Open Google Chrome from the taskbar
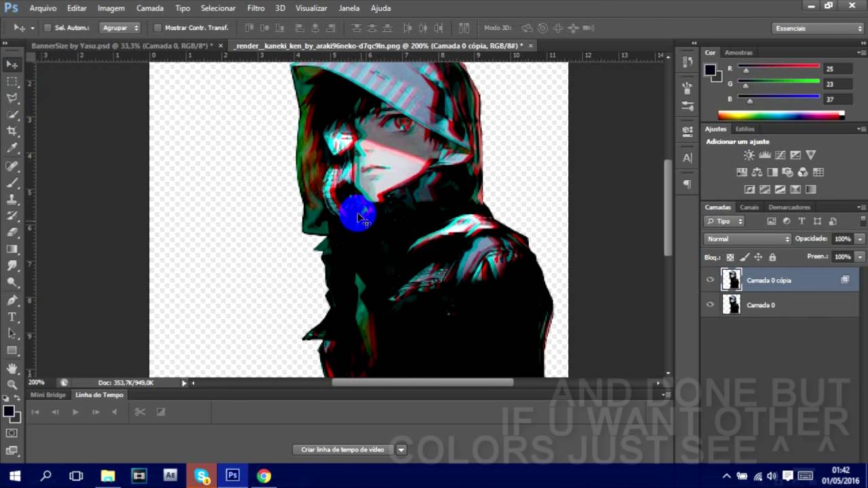This screenshot has width=868, height=488. (264, 476)
